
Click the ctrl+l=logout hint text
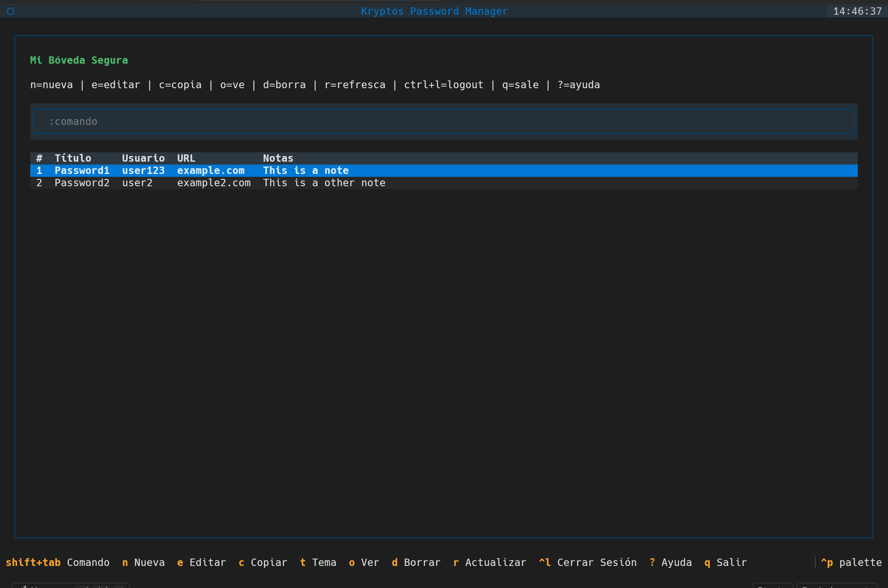tap(444, 85)
